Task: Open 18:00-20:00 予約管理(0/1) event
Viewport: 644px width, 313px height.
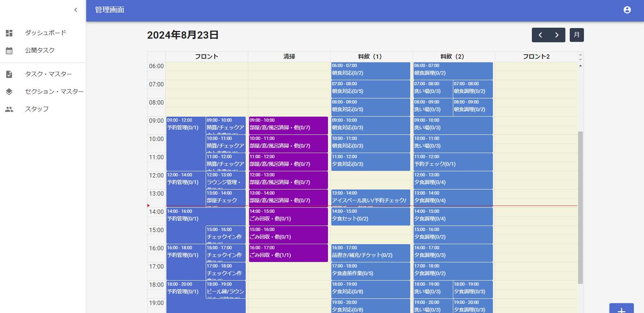Action: tap(186, 297)
